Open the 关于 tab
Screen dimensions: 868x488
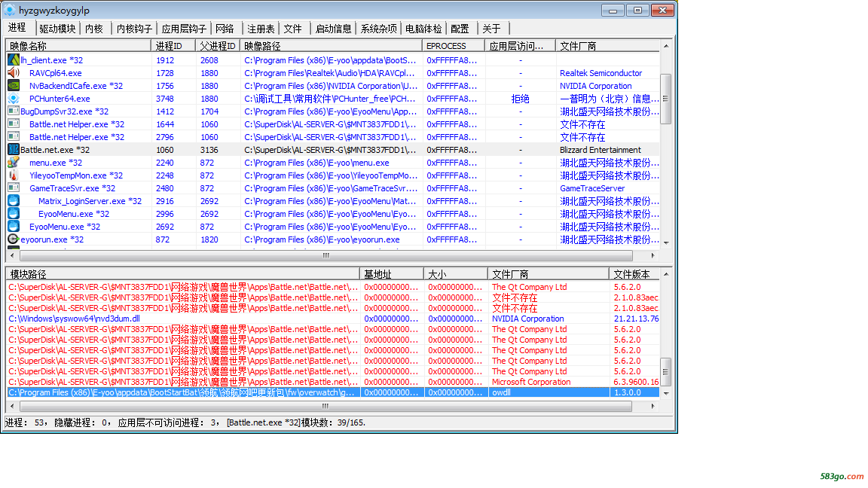(491, 29)
